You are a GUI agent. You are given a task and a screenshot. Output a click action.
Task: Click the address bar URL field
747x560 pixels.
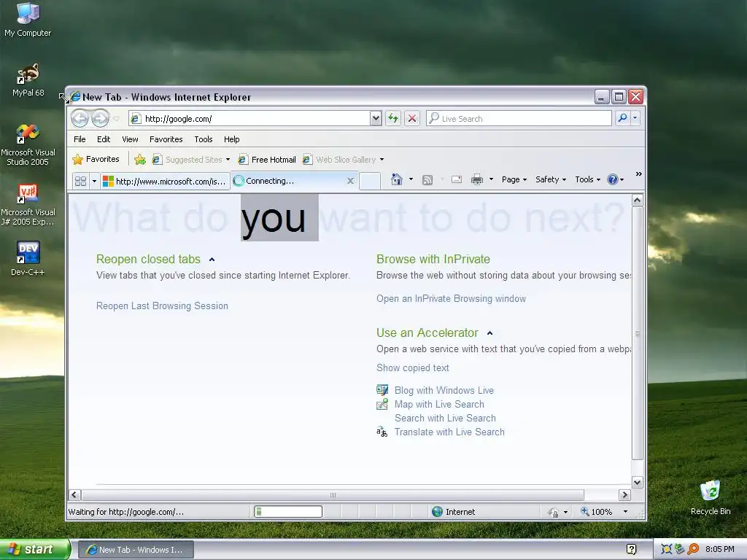pos(256,119)
